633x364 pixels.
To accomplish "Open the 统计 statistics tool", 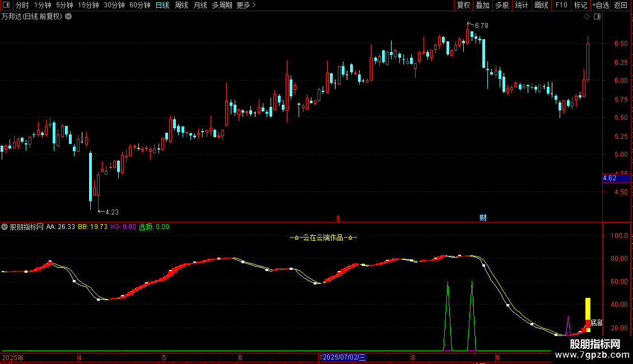I will (522, 5).
